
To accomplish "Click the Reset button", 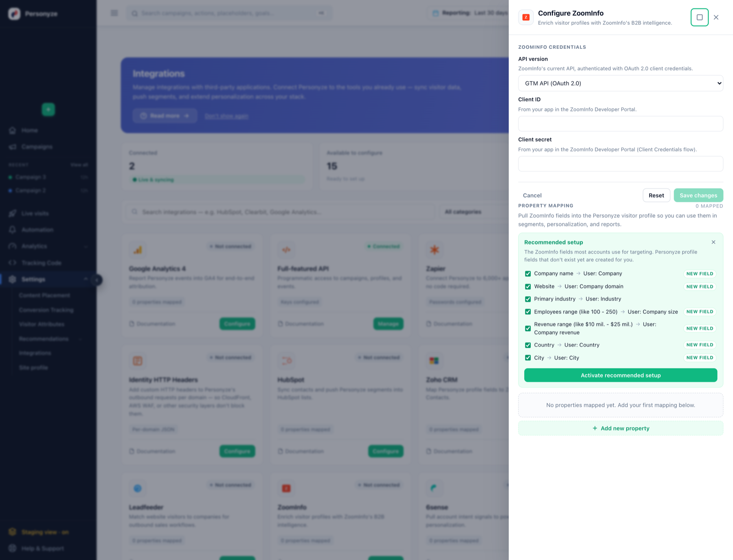I will click(x=656, y=195).
